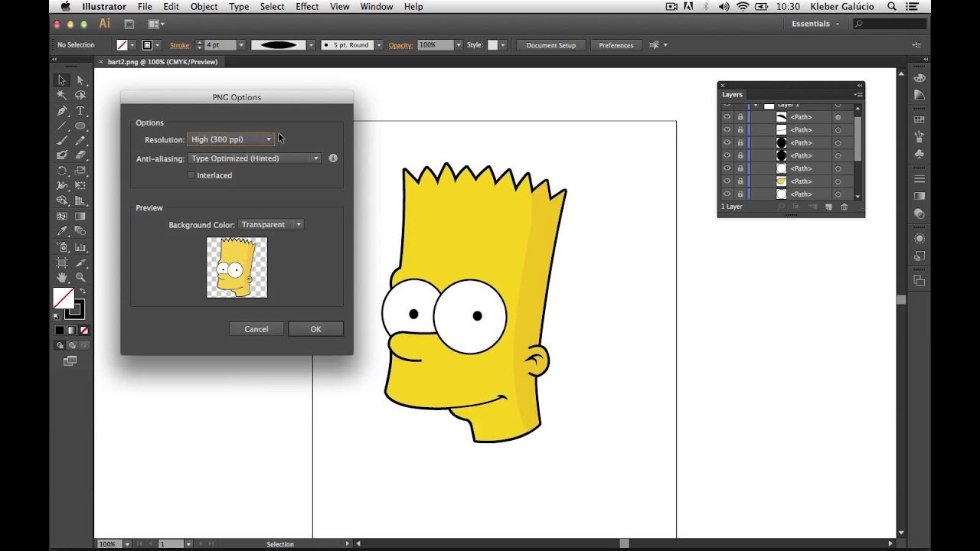Select the Gradient tool in toolbox

coord(80,216)
